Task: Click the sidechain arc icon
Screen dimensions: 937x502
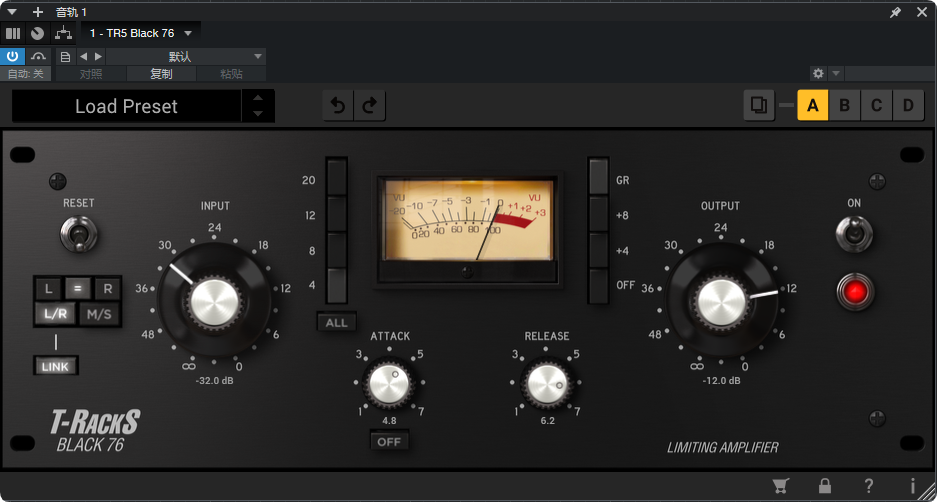Action: coord(39,57)
